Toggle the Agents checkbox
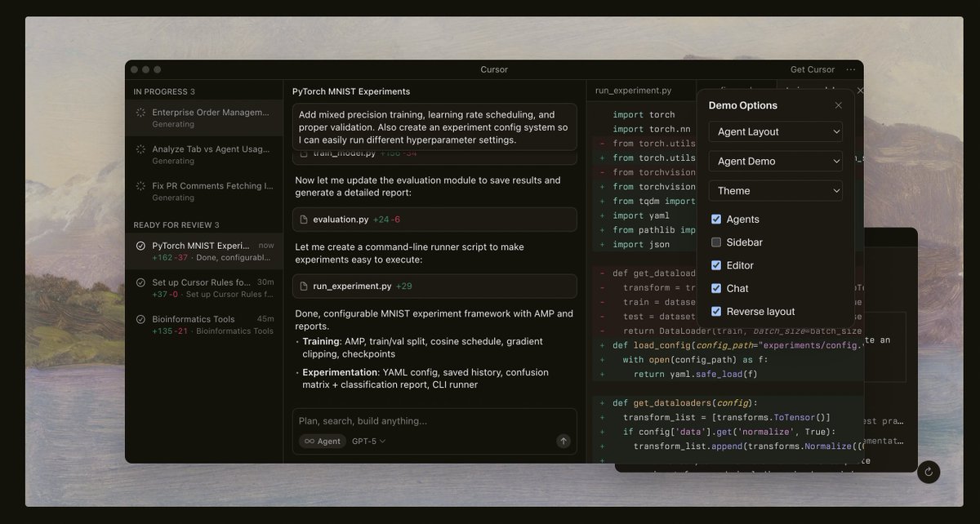980x524 pixels. (x=716, y=220)
